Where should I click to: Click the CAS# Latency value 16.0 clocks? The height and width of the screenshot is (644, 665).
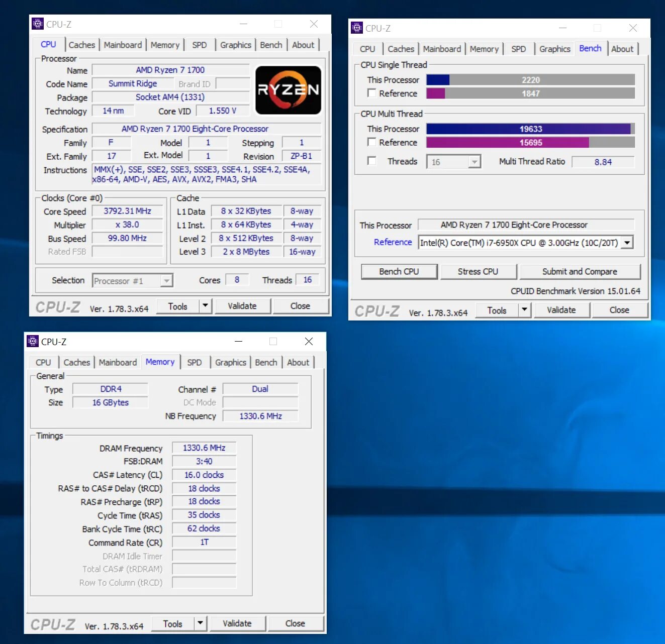(x=204, y=475)
